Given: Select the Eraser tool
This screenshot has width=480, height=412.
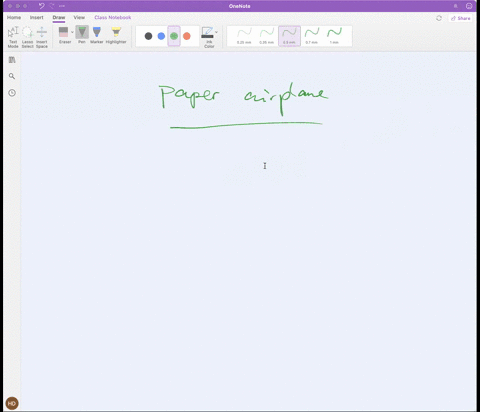Looking at the screenshot, I should coord(64,35).
